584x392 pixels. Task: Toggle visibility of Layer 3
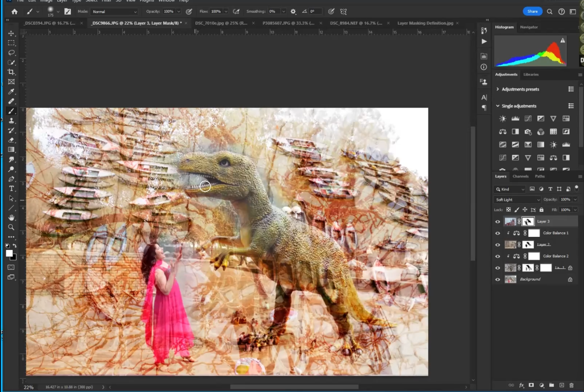pos(497,222)
